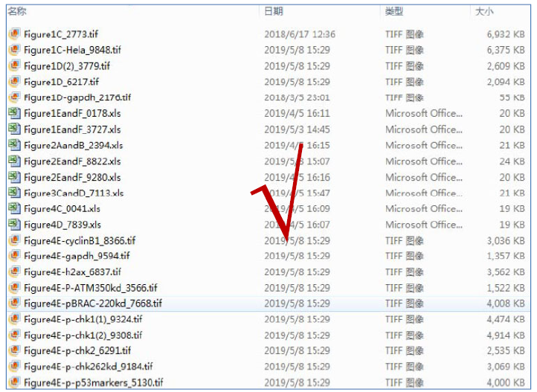Screen dimensions: 537x392
Task: Click the Figure4D_7839.xls file name
Action: pyautogui.click(x=62, y=225)
